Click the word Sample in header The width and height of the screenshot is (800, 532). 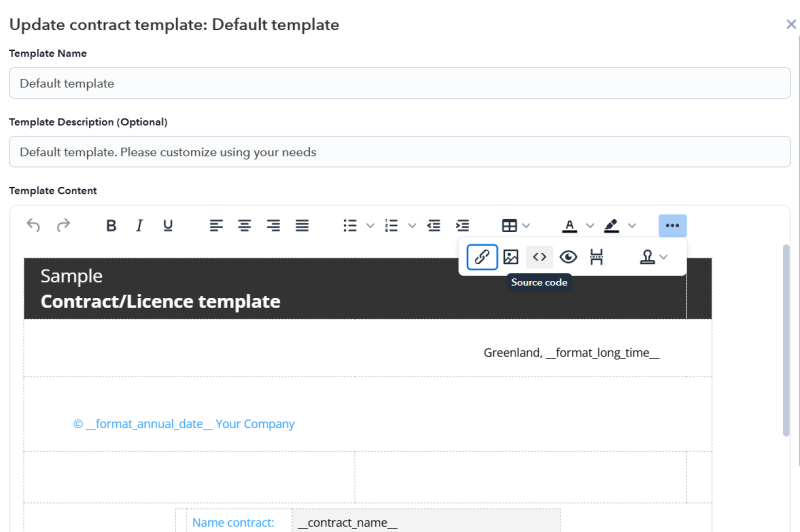(x=71, y=276)
